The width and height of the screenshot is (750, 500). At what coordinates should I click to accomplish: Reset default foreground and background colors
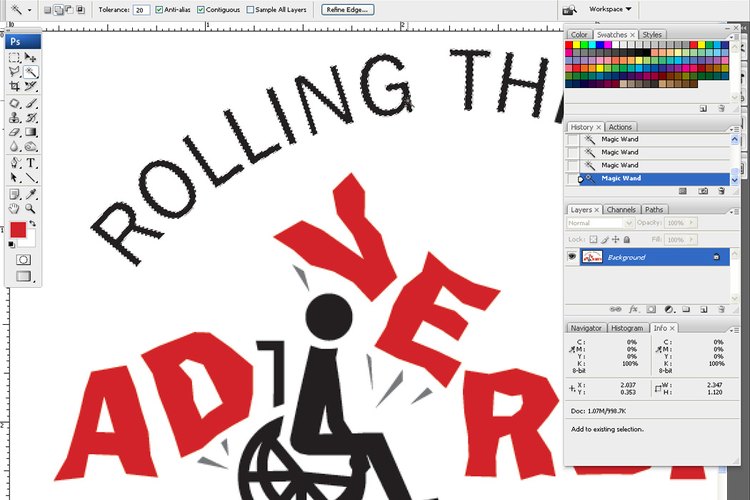pyautogui.click(x=11, y=244)
